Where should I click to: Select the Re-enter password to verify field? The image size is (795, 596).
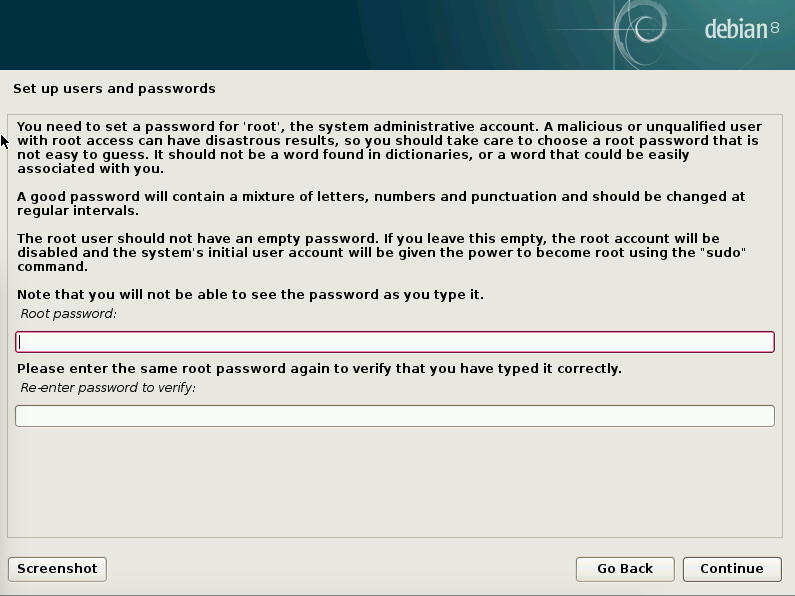click(x=395, y=416)
